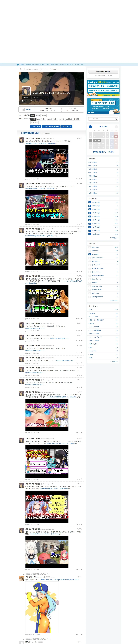Open the twilog 課金プラン banner

tap(103, 88)
